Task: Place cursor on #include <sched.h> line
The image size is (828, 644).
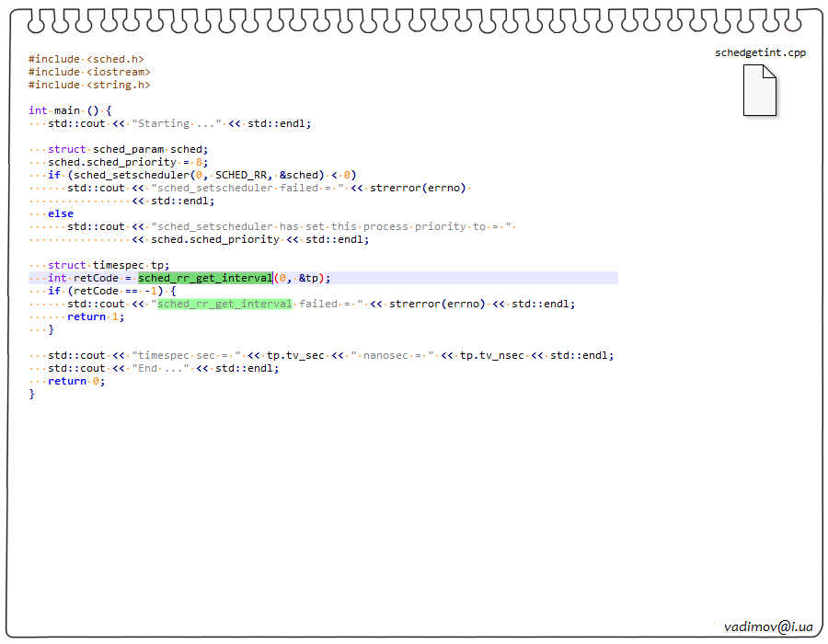Action: pyautogui.click(x=86, y=59)
